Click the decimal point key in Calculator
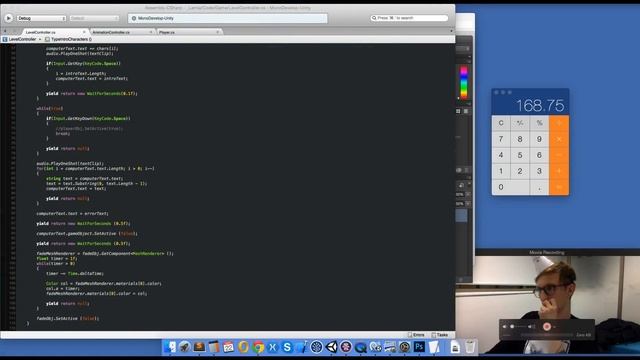Image resolution: width=640 pixels, height=360 pixels. (539, 187)
